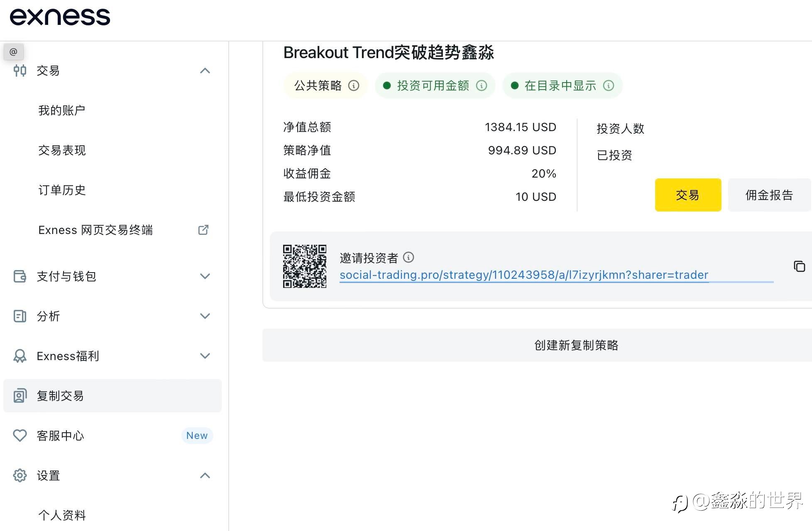Expand the 分析 section chevron
The height and width of the screenshot is (531, 812).
tap(205, 316)
